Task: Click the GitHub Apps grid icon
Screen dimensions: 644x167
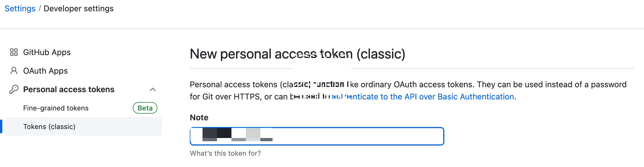Action: coord(14,52)
